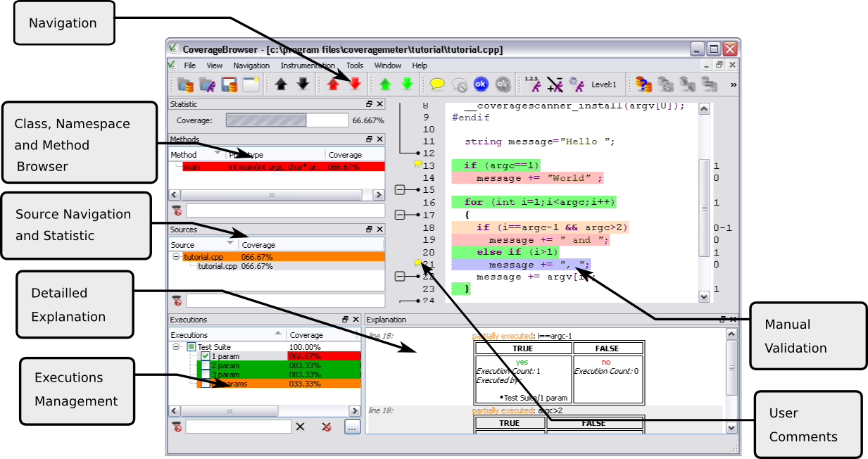Viewport: 868px width, 459px height.
Task: Click the Coverage column header in Methods
Action: click(345, 155)
